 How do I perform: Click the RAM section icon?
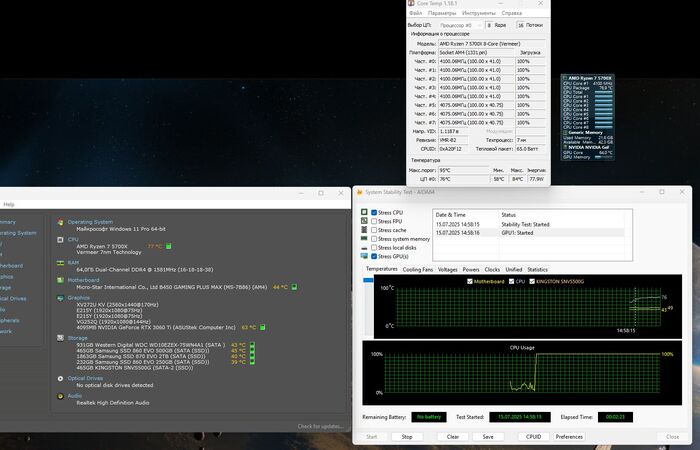[60, 261]
